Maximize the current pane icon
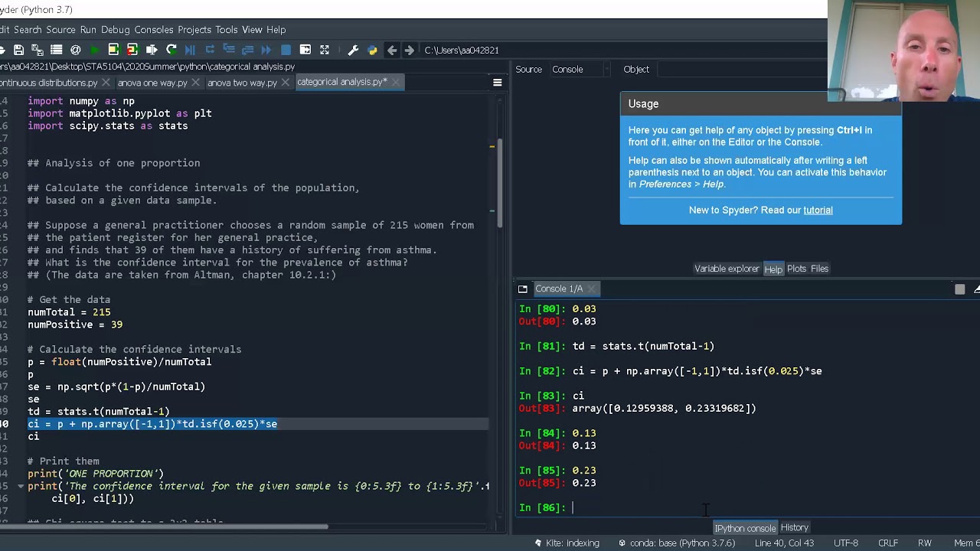The image size is (980, 551). click(x=305, y=50)
